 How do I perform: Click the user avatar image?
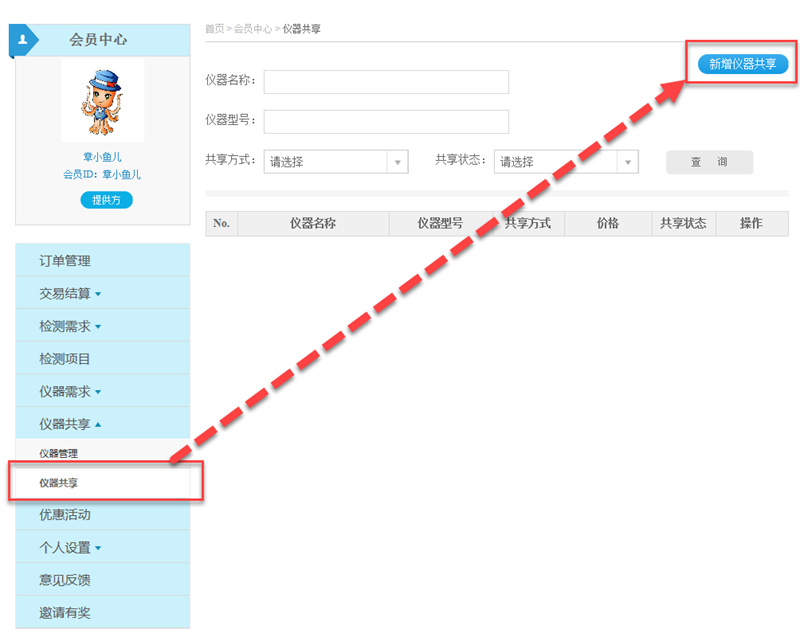tap(102, 100)
